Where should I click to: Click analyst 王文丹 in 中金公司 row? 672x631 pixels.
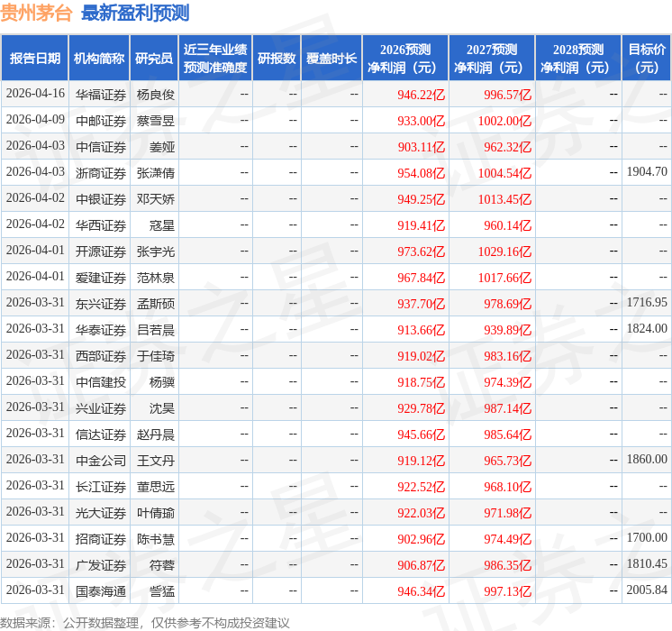155,460
